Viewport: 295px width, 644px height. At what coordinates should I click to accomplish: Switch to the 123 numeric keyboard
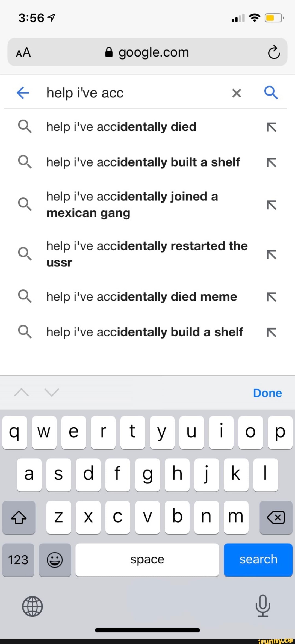[x=18, y=560]
